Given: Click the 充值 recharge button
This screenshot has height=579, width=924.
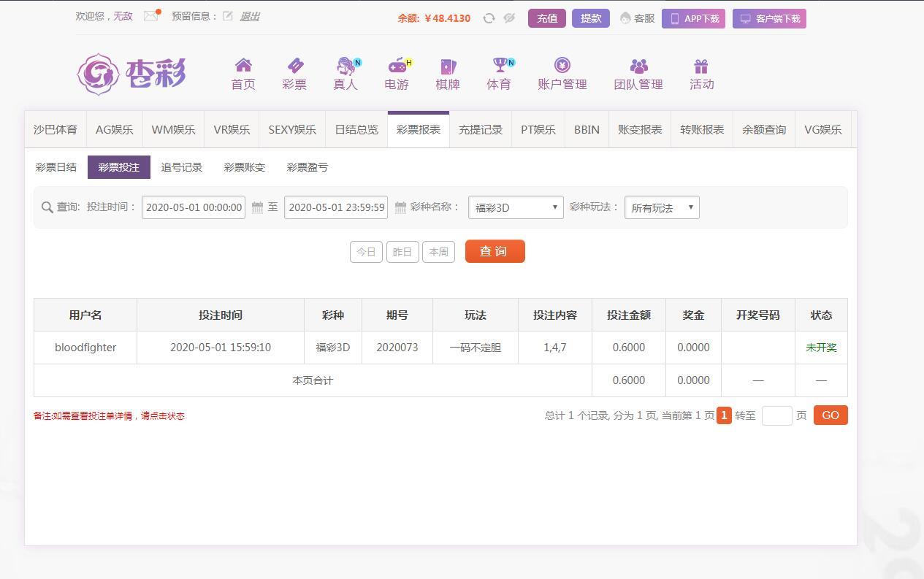Looking at the screenshot, I should click(x=547, y=18).
